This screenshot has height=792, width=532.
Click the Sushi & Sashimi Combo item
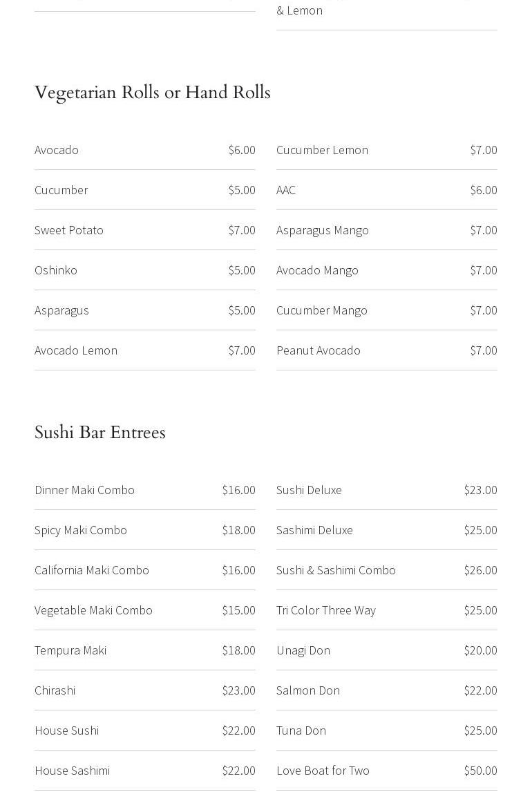[x=336, y=570]
